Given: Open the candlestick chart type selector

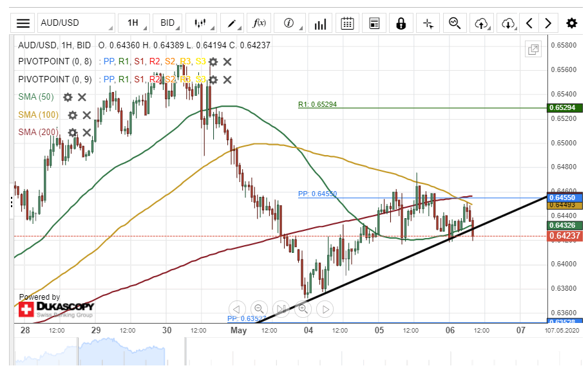Looking at the screenshot, I should pyautogui.click(x=201, y=23).
